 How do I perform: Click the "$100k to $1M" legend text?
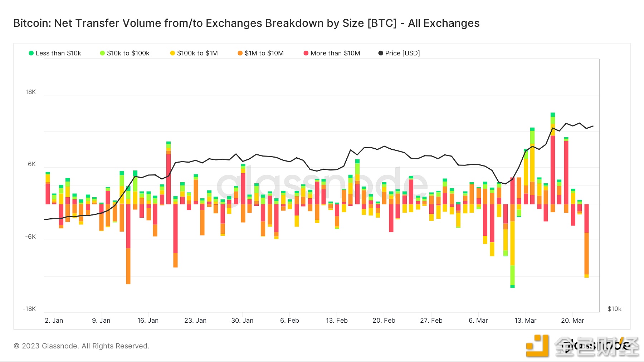point(197,53)
